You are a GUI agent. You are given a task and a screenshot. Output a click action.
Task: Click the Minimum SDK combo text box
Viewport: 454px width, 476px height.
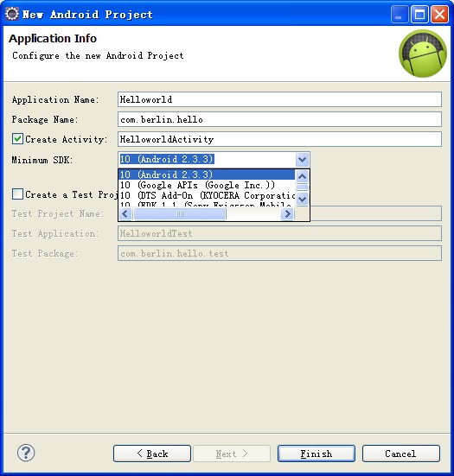pos(207,159)
